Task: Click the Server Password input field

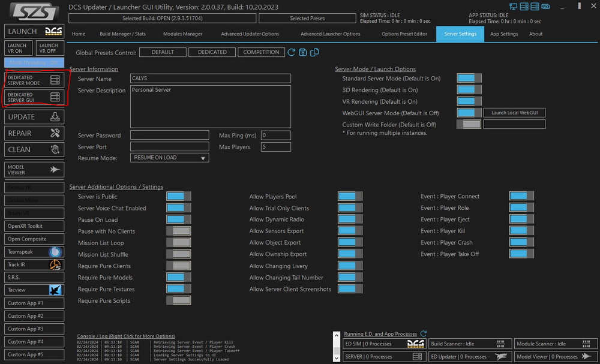Action: coord(169,136)
